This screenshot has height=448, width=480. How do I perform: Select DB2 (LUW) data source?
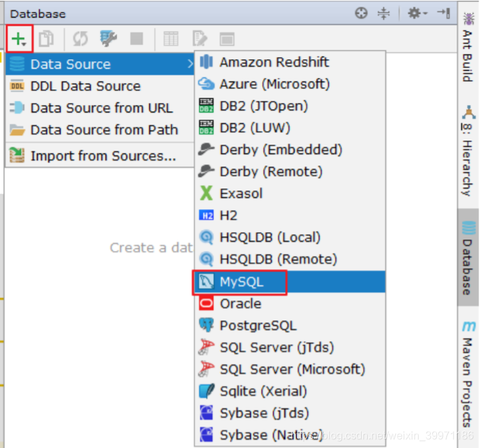[x=290, y=128]
